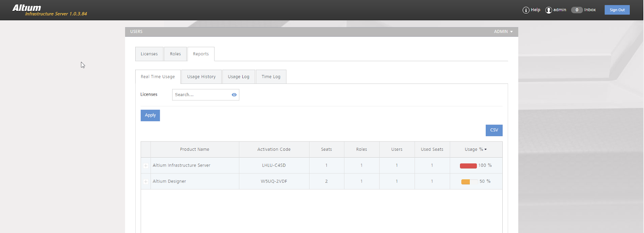
Task: Switch to the Roles tab
Action: click(175, 54)
